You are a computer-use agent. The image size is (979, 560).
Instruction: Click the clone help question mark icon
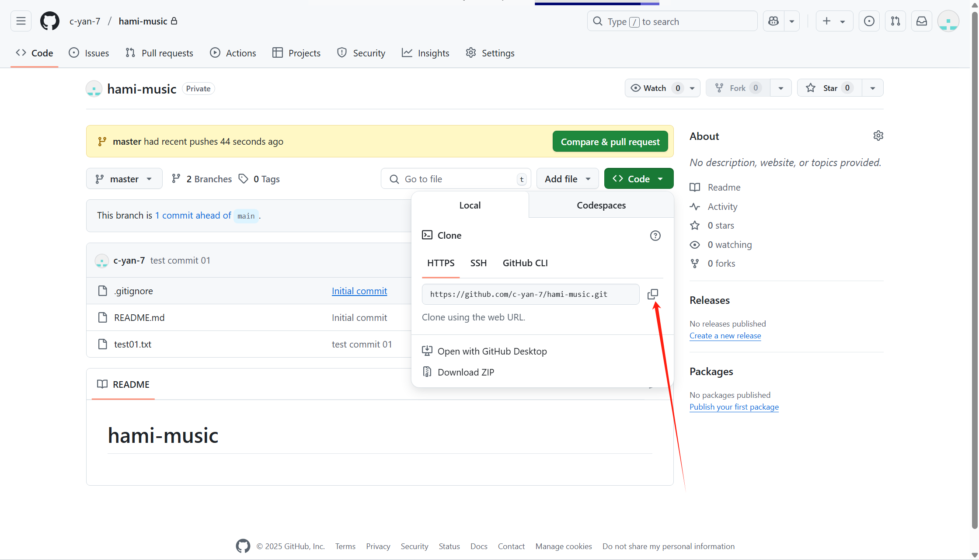tap(655, 235)
